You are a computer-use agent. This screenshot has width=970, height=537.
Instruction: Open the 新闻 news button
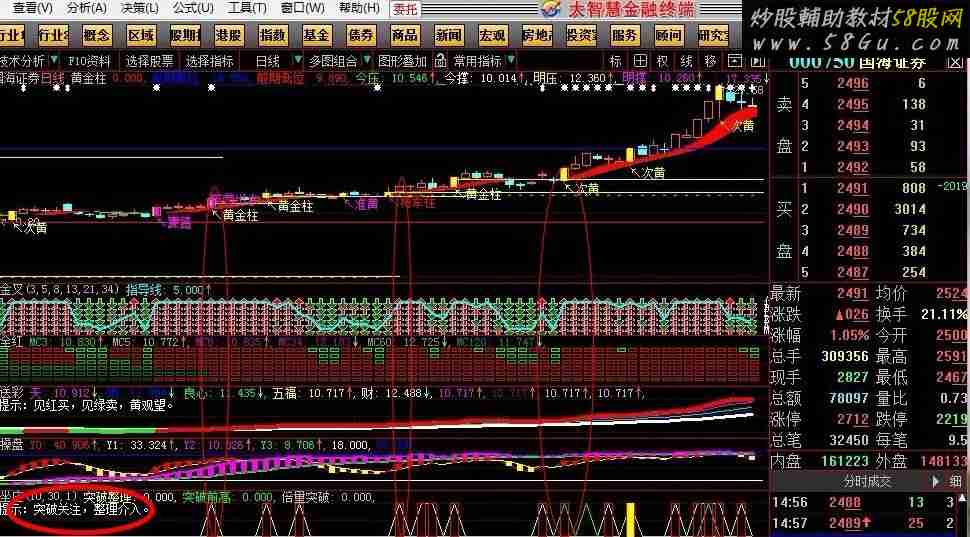[x=449, y=36]
